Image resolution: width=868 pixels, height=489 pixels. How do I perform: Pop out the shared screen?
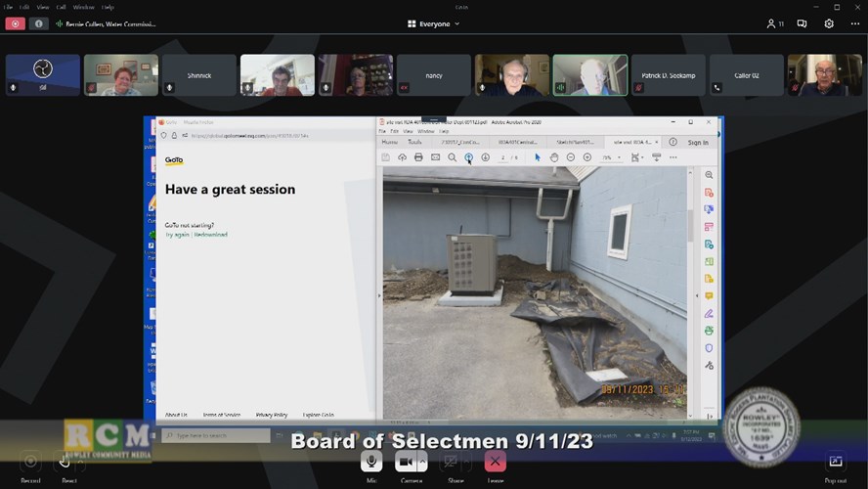pyautogui.click(x=836, y=462)
